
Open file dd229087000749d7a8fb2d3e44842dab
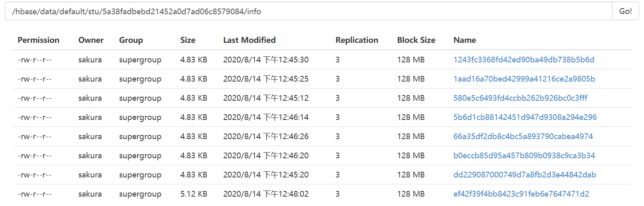click(x=524, y=175)
